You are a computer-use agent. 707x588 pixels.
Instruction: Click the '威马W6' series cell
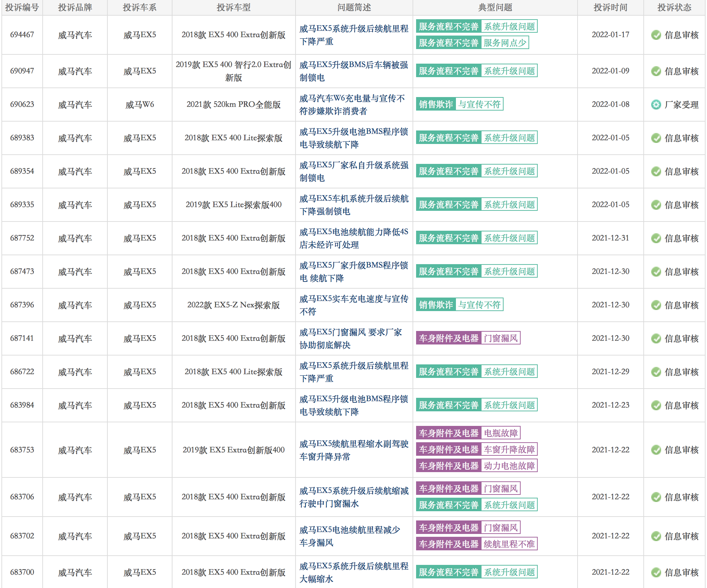pyautogui.click(x=140, y=105)
